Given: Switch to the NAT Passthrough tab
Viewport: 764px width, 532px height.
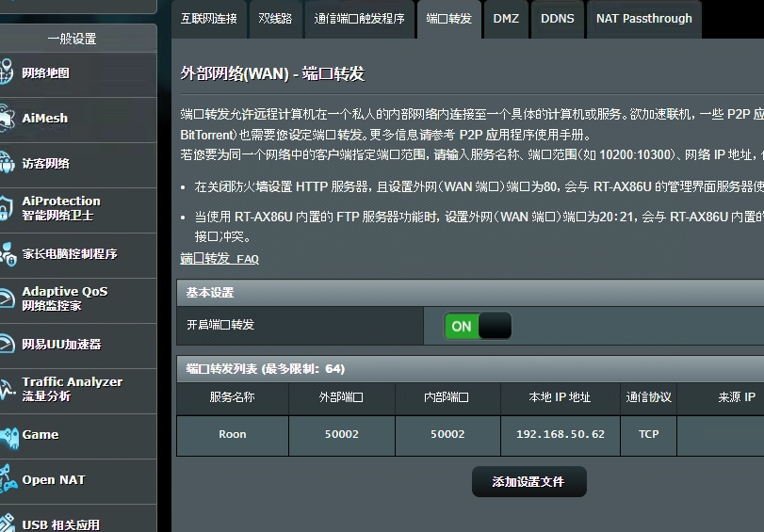Looking at the screenshot, I should (x=644, y=19).
